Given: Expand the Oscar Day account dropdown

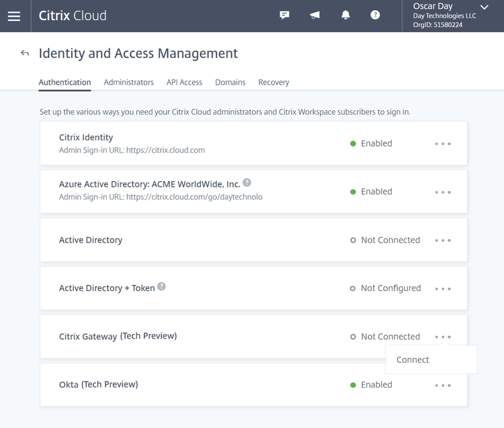Looking at the screenshot, I should 484,7.
